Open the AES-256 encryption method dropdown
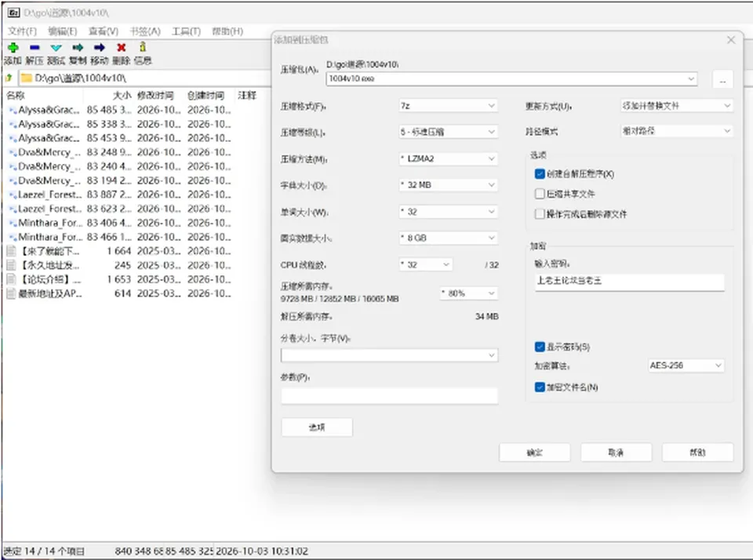Screen dimensions: 753x560 point(686,365)
